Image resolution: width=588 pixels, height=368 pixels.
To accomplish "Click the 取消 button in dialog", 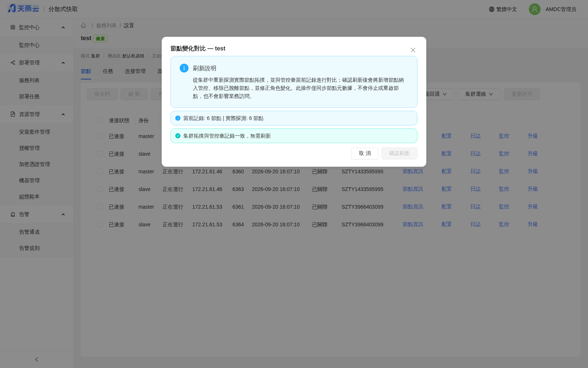I will point(365,153).
